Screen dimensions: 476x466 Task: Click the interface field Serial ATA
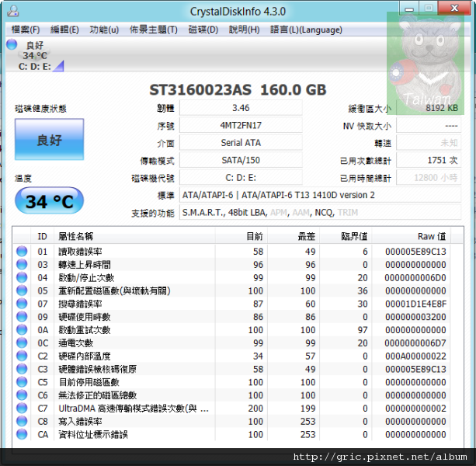[x=241, y=143]
